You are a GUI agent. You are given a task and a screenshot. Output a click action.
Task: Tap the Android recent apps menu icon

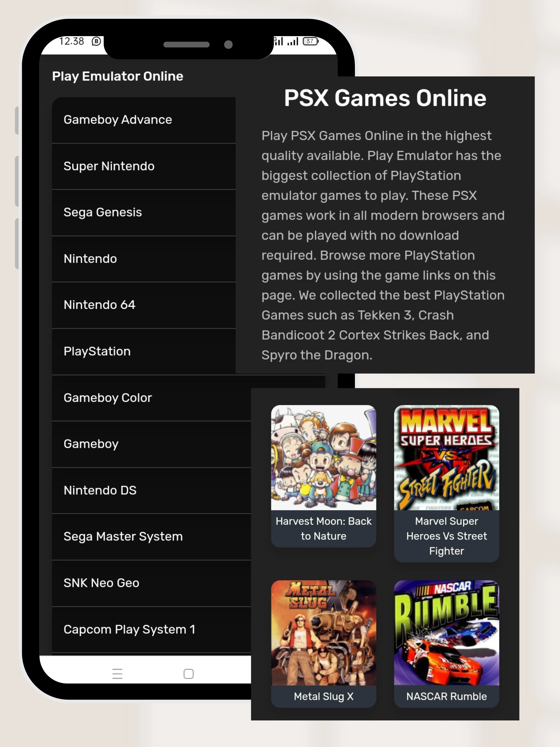click(x=117, y=674)
